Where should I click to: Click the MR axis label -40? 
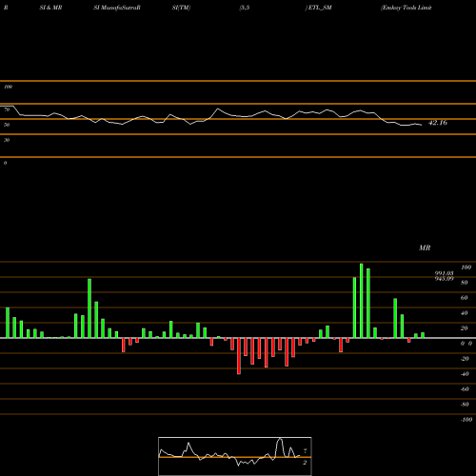point(465,374)
